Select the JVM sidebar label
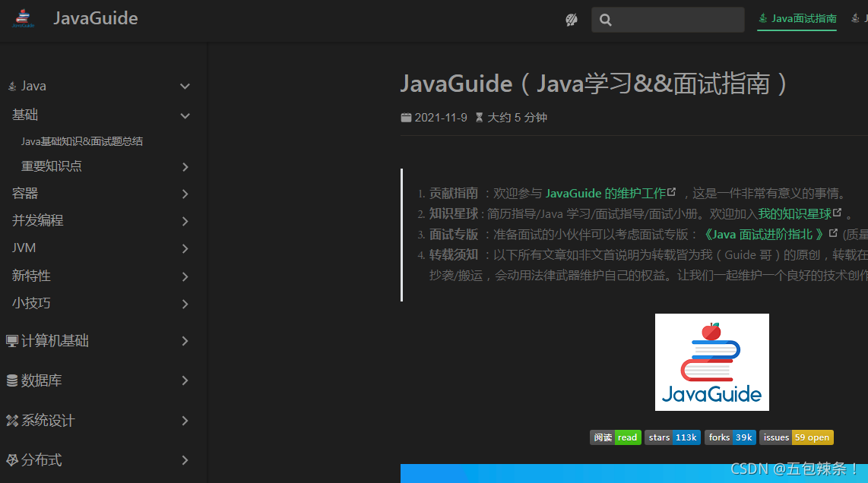This screenshot has width=868, height=483. pyautogui.click(x=24, y=248)
